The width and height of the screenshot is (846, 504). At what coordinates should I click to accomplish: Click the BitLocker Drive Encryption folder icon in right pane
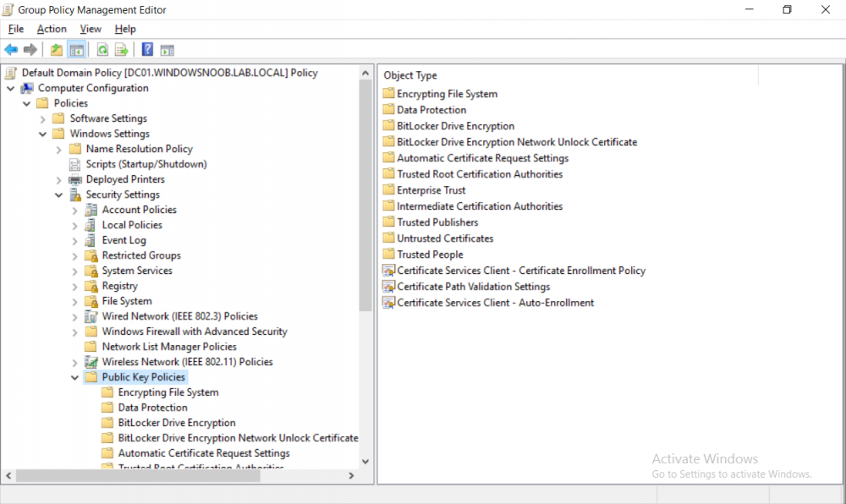(x=388, y=126)
